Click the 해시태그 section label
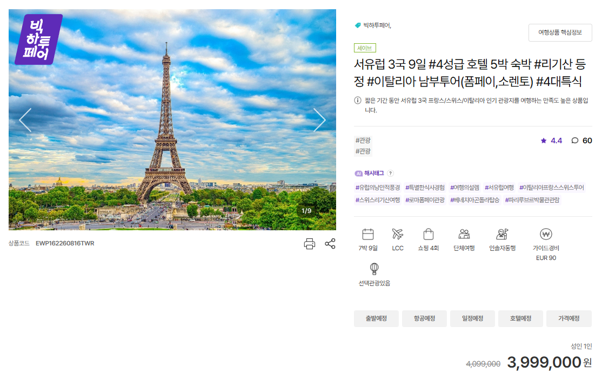602x373 pixels. click(x=374, y=173)
